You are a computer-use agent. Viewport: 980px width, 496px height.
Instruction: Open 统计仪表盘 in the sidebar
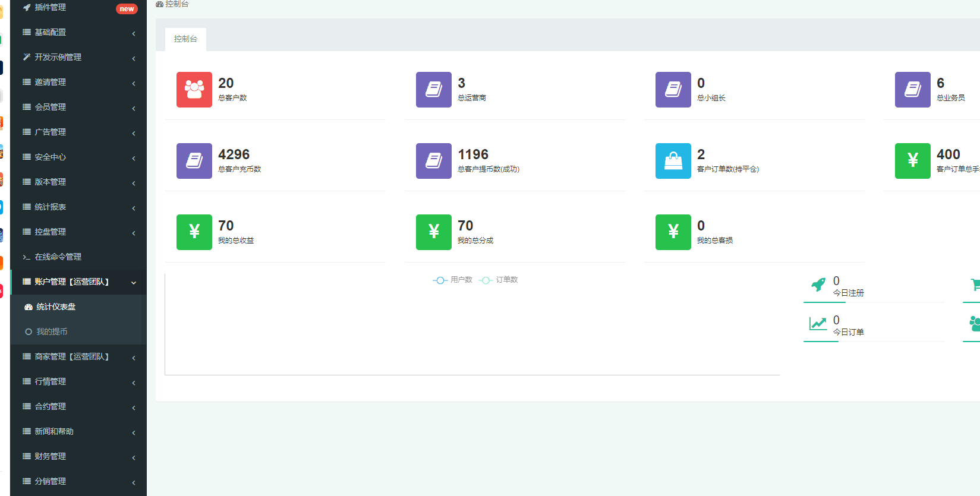coord(56,307)
